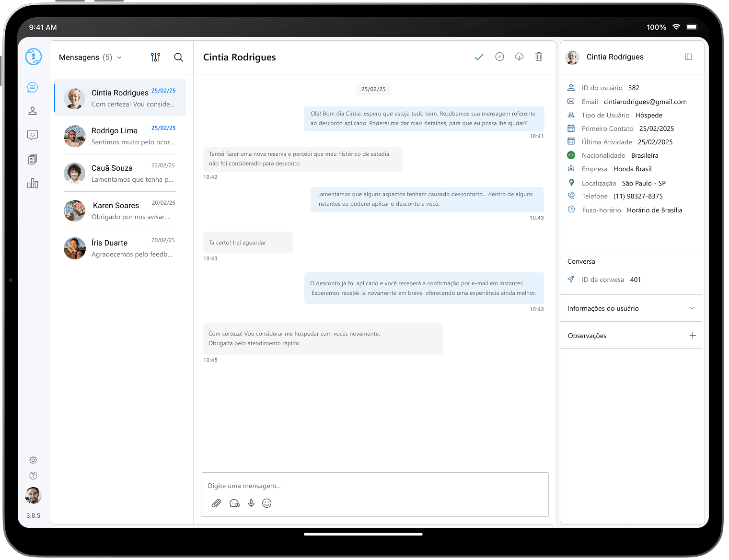Select Karen Soares conversation
This screenshot has width=729, height=560.
[120, 210]
